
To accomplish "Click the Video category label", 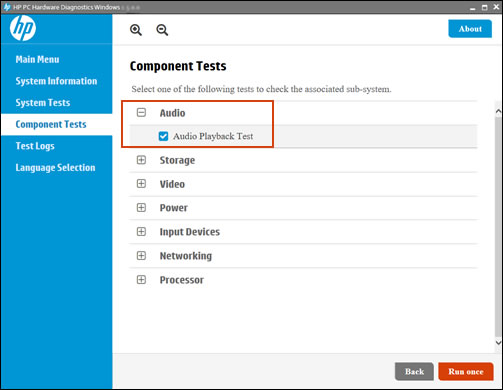I will [x=172, y=184].
